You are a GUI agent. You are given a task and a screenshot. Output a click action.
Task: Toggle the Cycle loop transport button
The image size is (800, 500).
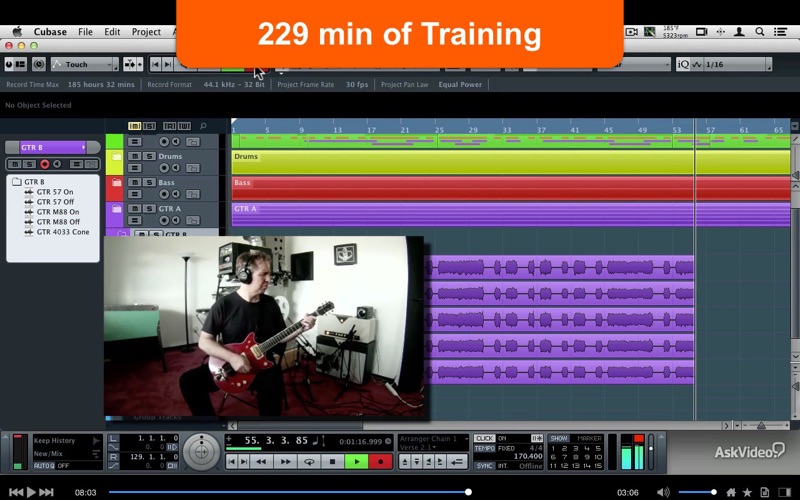(309, 462)
